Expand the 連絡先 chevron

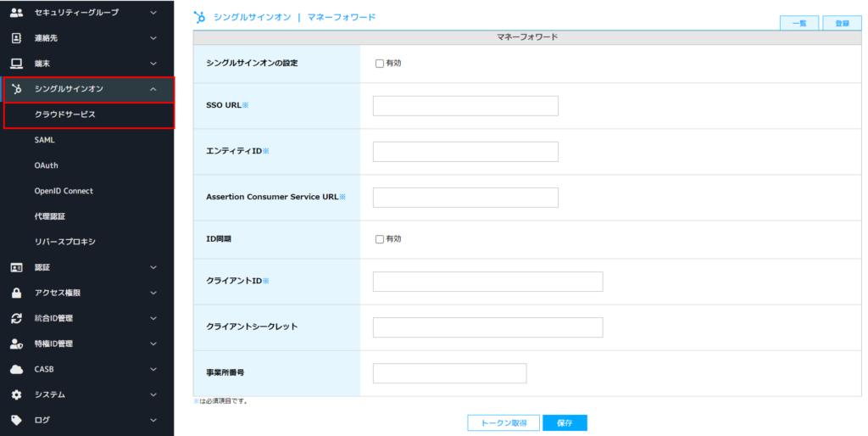point(153,37)
